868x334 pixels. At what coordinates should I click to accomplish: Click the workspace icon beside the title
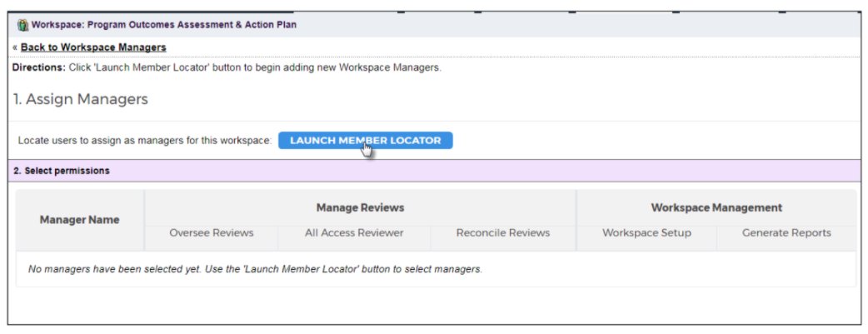tap(22, 25)
